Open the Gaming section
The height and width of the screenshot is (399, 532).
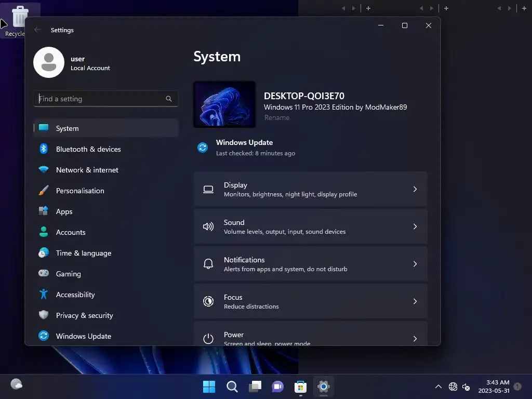[x=106, y=273]
